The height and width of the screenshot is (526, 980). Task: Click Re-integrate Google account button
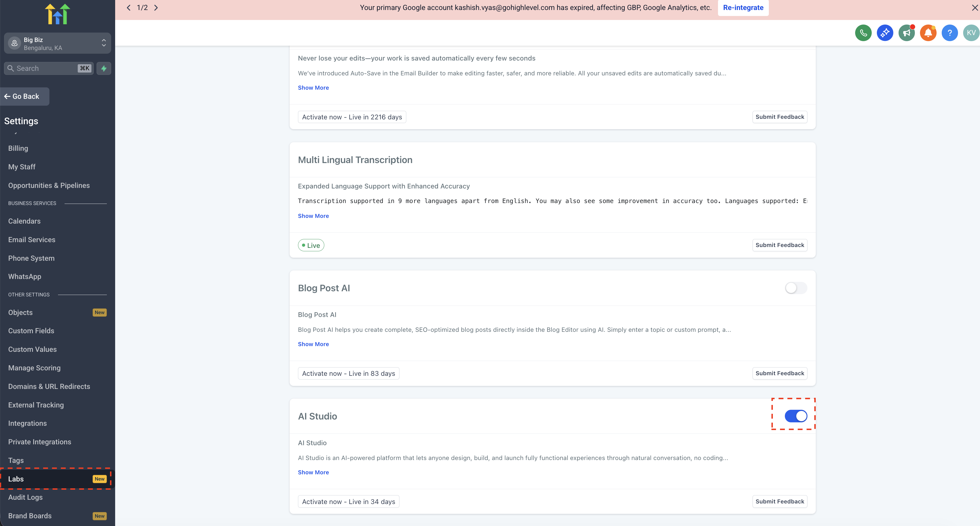coord(743,8)
